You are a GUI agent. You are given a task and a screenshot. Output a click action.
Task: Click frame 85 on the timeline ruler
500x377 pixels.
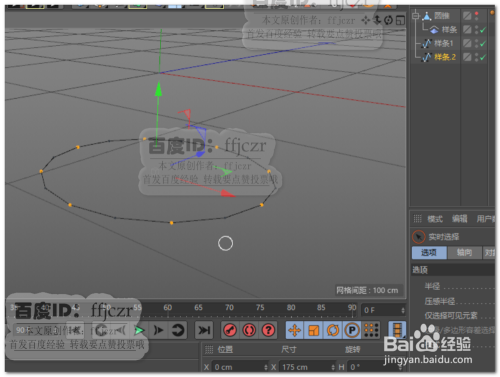tap(321, 307)
